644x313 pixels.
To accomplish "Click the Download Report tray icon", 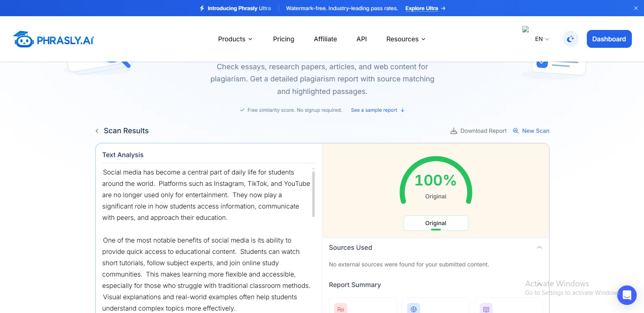I will tap(454, 131).
